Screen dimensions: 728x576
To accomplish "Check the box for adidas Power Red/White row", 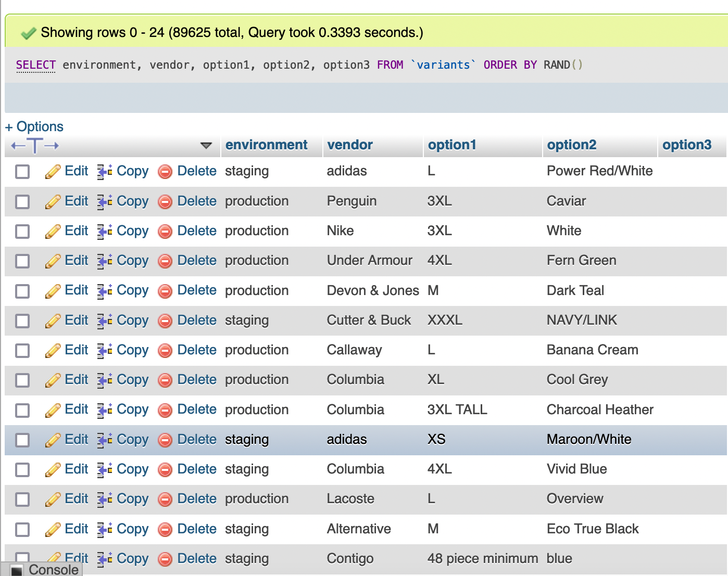I will pyautogui.click(x=22, y=171).
